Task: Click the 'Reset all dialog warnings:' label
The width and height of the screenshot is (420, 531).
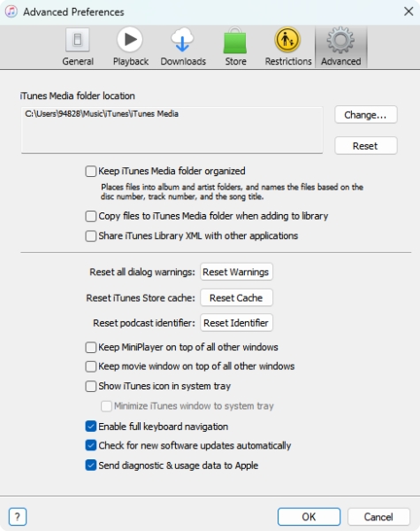Action: 142,272
